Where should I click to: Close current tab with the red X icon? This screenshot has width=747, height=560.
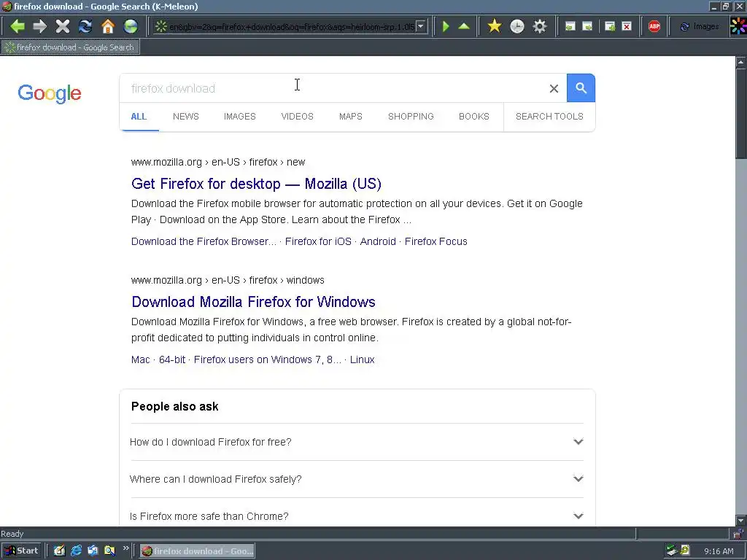627,26
